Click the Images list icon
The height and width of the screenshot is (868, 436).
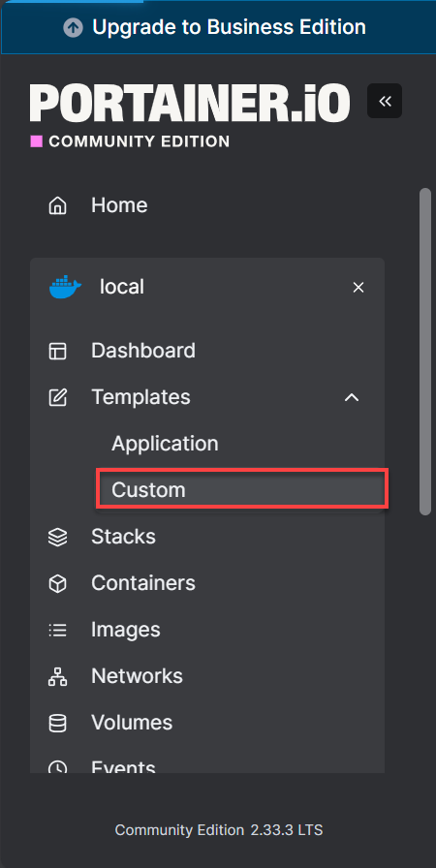pos(57,630)
